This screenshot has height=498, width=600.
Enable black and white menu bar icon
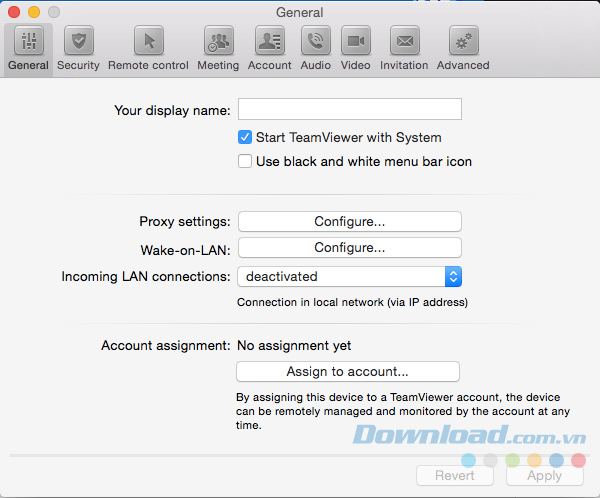(245, 161)
